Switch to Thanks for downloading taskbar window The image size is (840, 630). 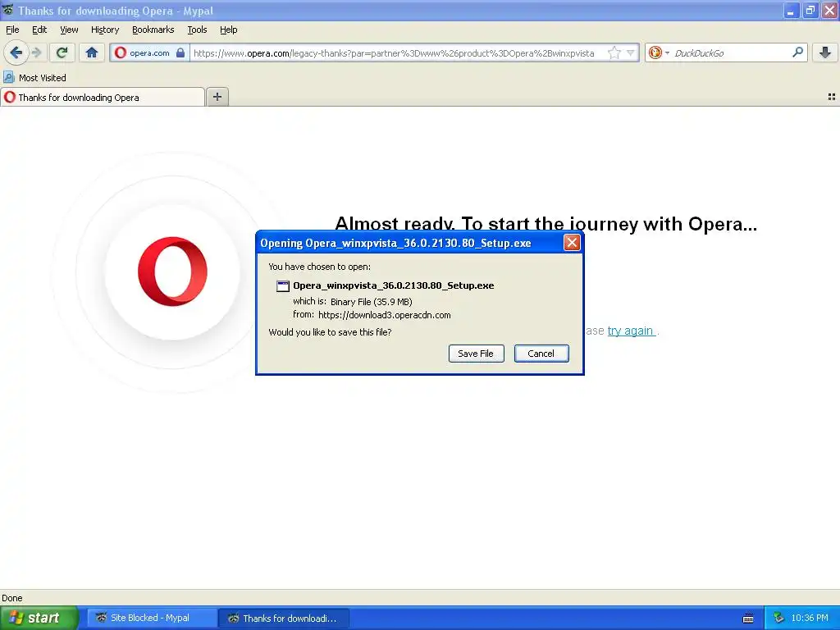pyautogui.click(x=284, y=619)
